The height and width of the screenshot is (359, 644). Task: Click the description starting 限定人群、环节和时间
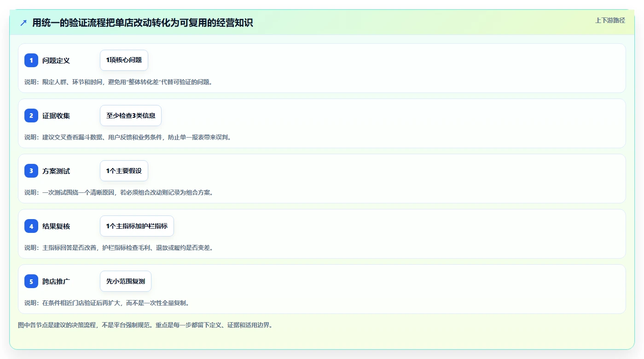pyautogui.click(x=118, y=82)
